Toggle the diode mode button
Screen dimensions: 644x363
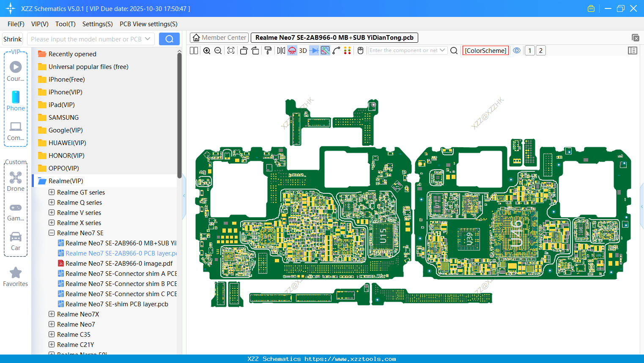pos(314,50)
